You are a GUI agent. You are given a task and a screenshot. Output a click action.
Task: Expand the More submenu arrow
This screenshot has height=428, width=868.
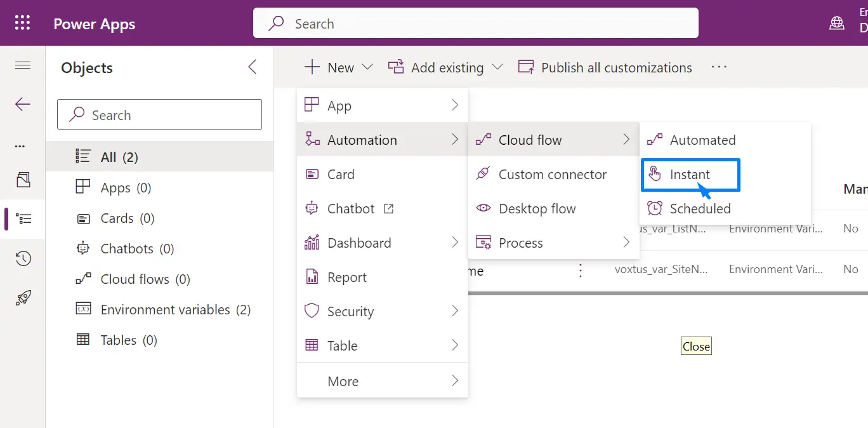coord(455,381)
